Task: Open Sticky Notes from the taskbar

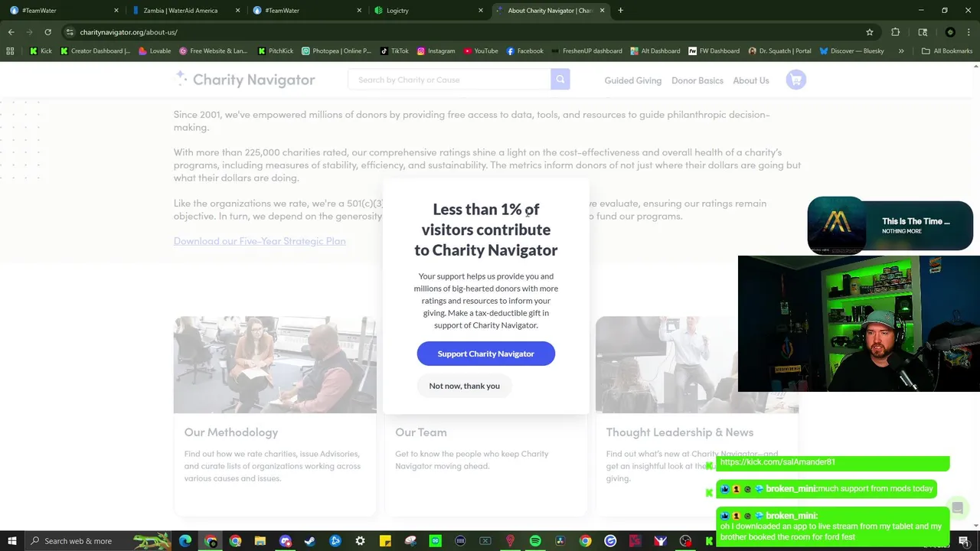Action: pyautogui.click(x=385, y=541)
